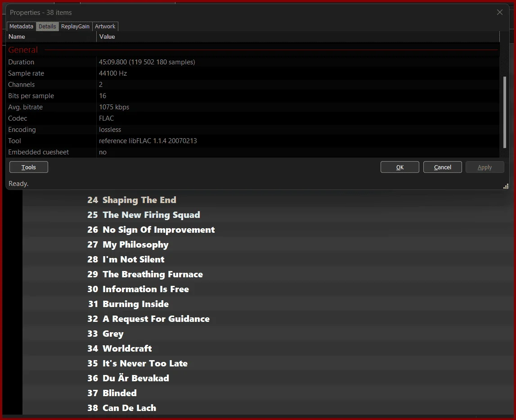Select the Duration row
Viewport: 516px width, 420px height.
253,62
